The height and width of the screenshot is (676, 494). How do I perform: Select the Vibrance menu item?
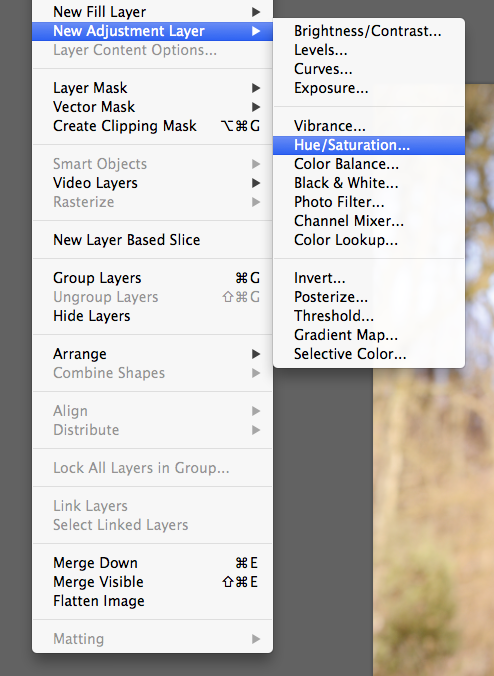(x=369, y=126)
